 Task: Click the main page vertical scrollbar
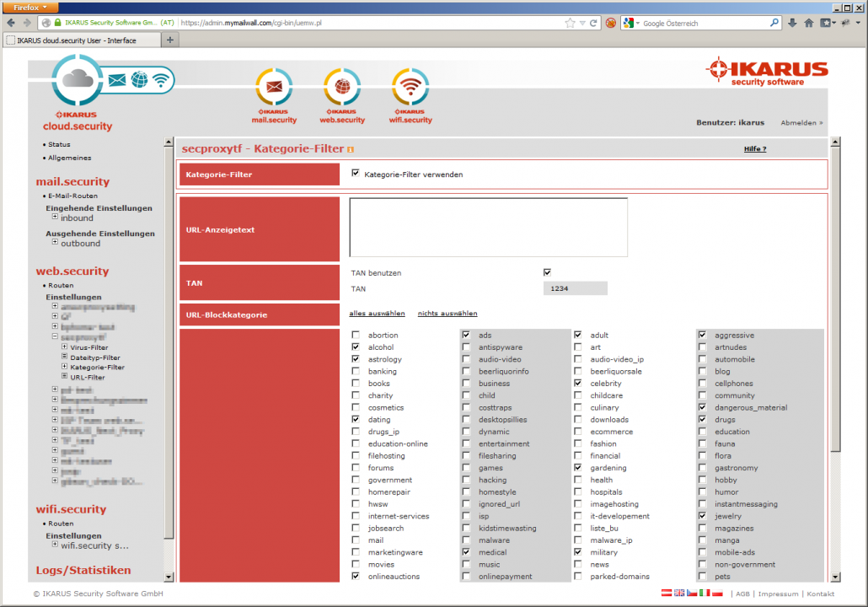pos(835,299)
